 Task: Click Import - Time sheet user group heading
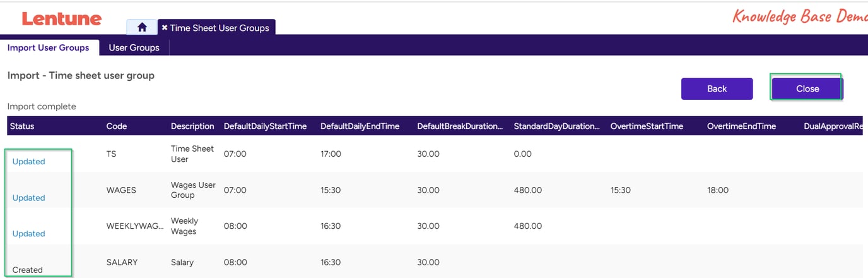click(81, 75)
